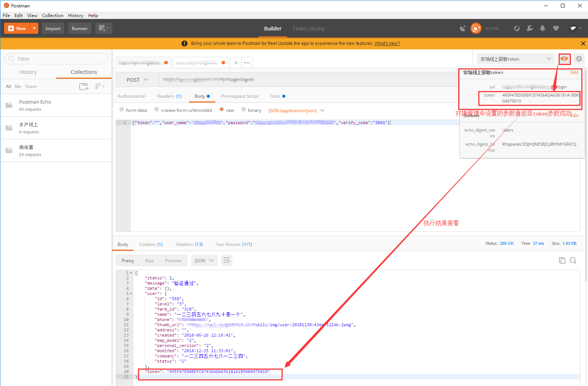Open the Tests request tab
Viewport: 588px width, 386px height.
277,96
